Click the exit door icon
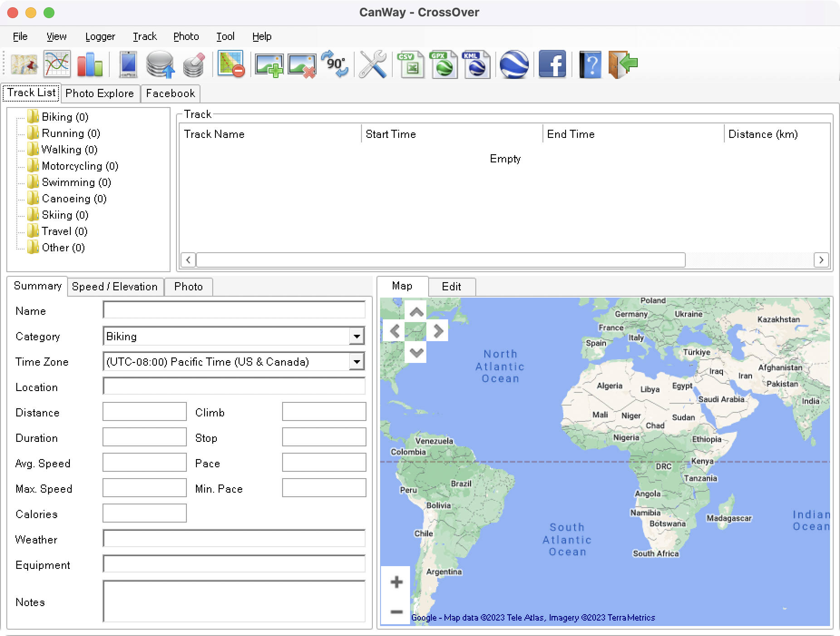Screen dimensions: 840x636 [623, 65]
